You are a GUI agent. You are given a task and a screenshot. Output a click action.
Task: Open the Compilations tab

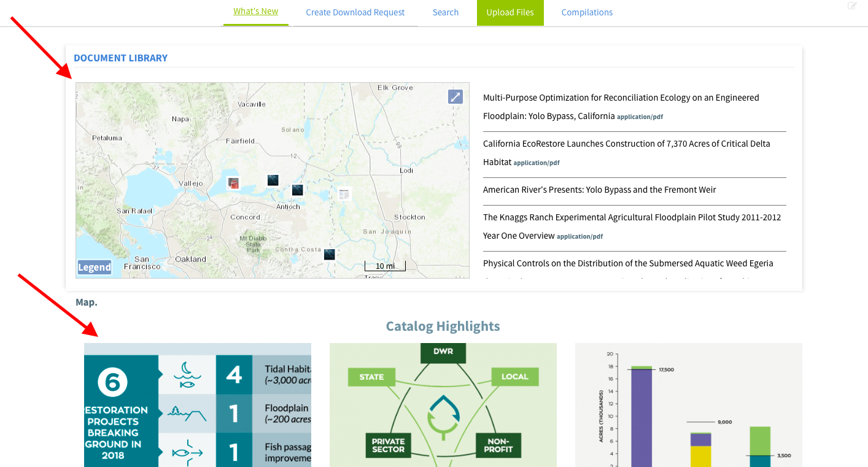587,12
